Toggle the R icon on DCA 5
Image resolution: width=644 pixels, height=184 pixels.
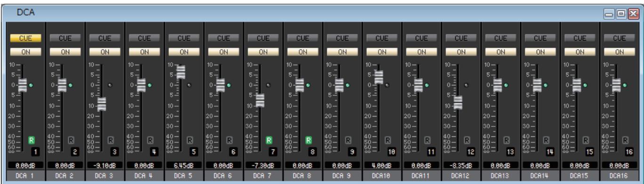[x=190, y=140]
